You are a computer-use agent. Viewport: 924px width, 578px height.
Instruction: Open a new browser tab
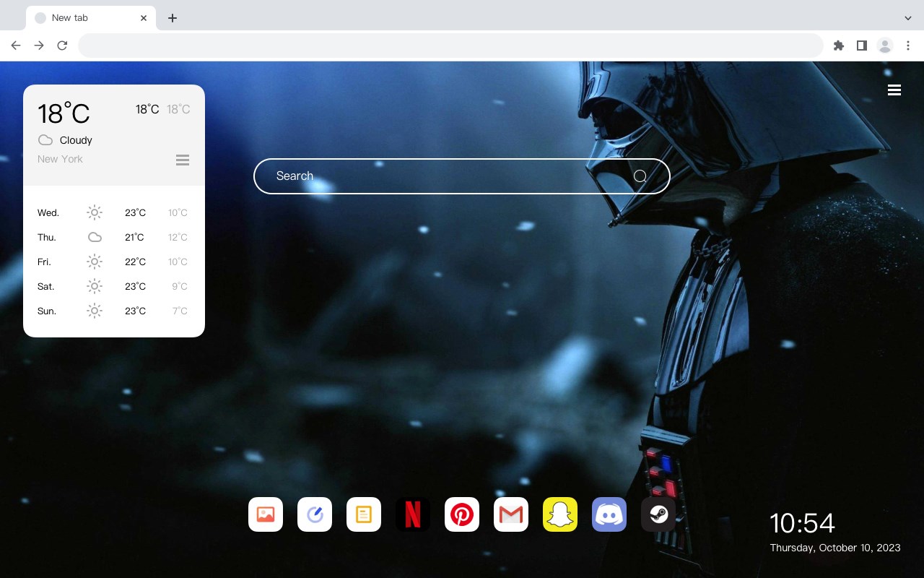(x=172, y=18)
